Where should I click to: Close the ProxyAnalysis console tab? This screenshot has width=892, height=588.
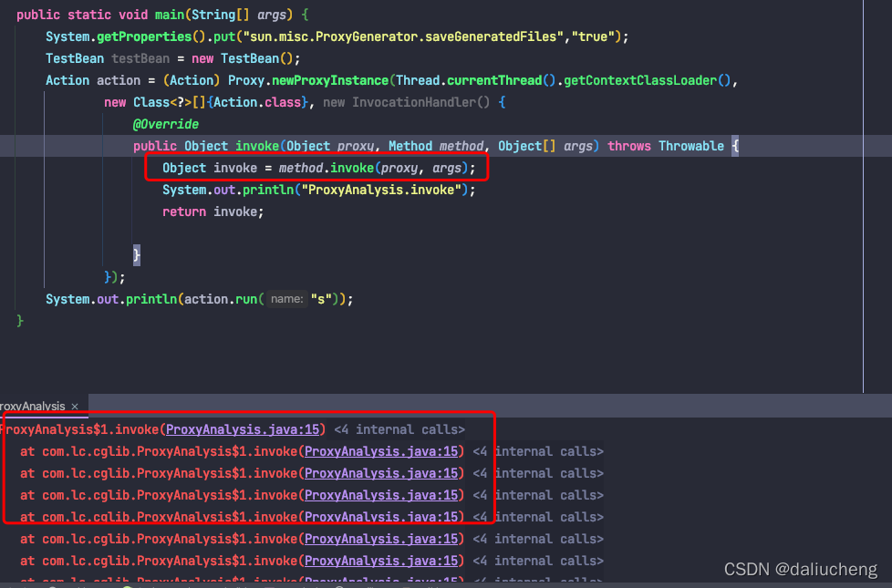point(75,407)
